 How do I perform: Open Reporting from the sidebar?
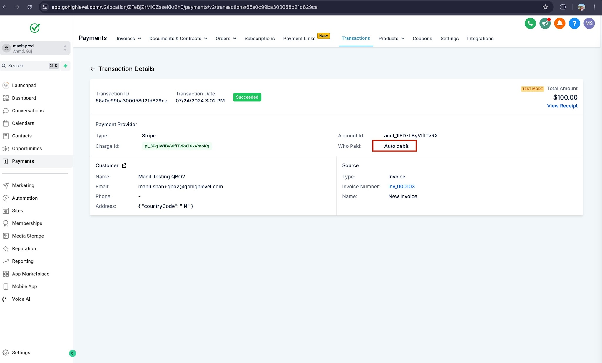pyautogui.click(x=22, y=261)
